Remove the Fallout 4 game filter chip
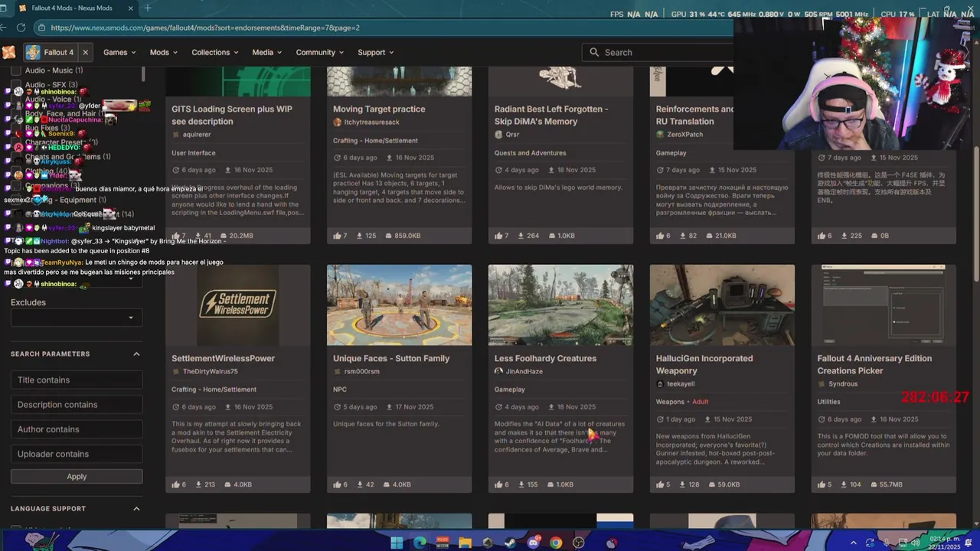 click(86, 52)
